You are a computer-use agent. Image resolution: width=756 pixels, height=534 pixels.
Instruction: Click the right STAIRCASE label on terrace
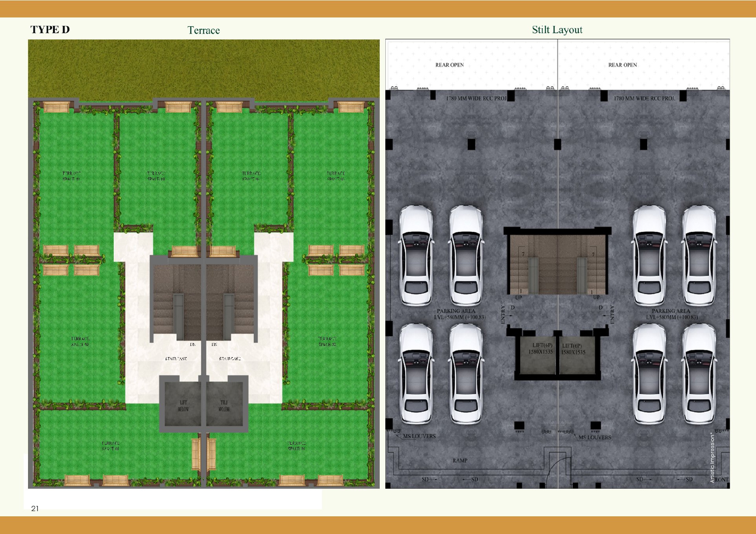tap(229, 359)
